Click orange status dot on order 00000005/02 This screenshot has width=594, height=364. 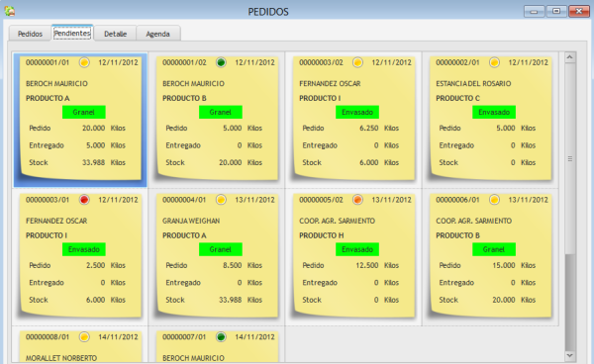point(357,200)
